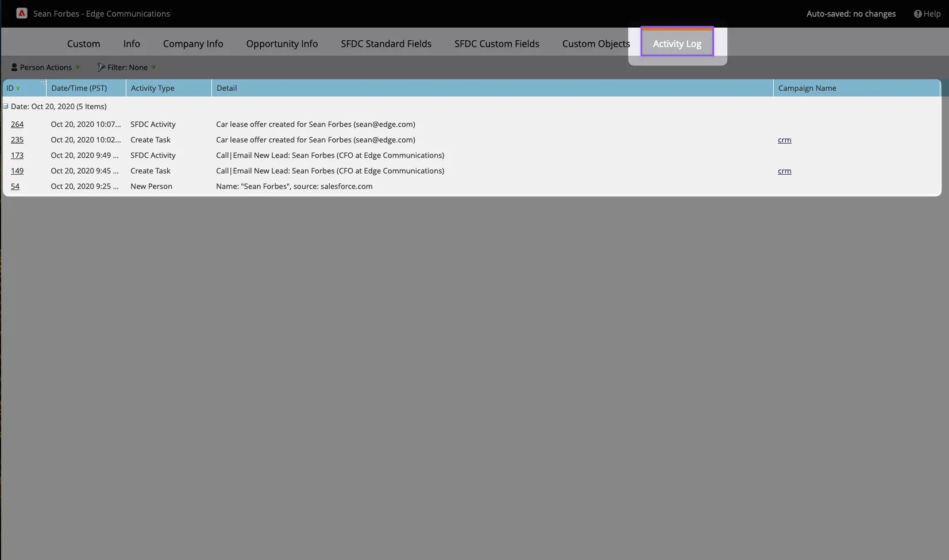Viewport: 949px width, 560px height.
Task: Click the Detail column header
Action: pos(492,88)
